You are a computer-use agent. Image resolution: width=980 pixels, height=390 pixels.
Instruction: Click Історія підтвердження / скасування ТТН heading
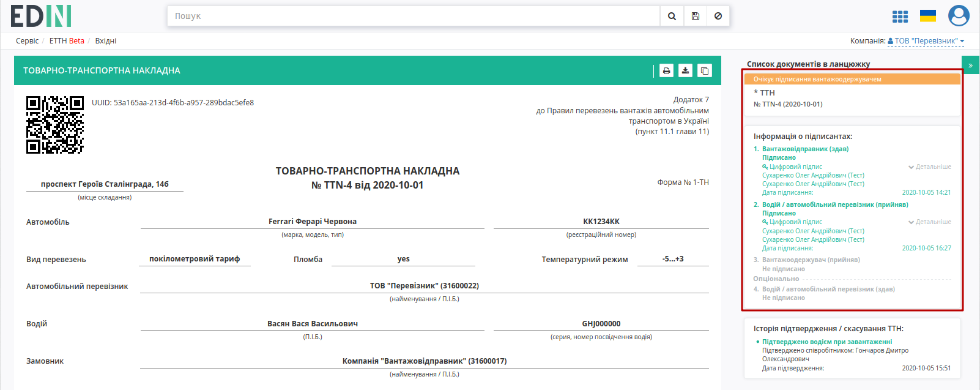pyautogui.click(x=828, y=328)
